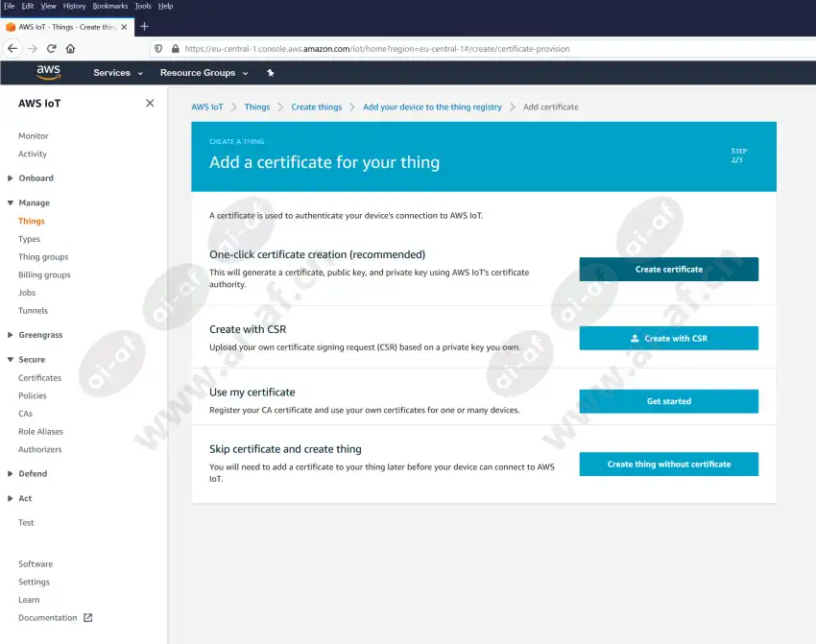
Task: Click the browser Forward arrow icon
Action: tap(33, 48)
